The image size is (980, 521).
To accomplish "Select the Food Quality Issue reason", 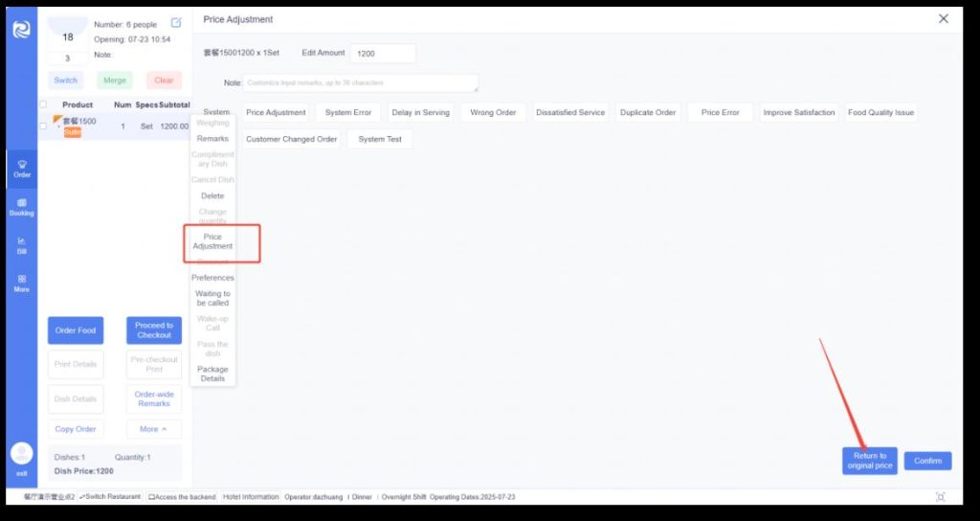I will [880, 113].
